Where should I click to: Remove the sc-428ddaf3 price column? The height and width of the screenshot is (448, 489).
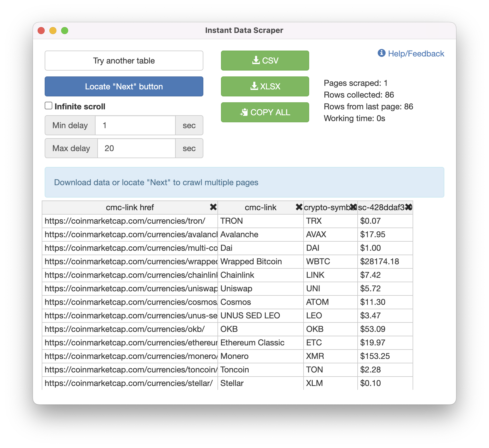pyautogui.click(x=408, y=207)
